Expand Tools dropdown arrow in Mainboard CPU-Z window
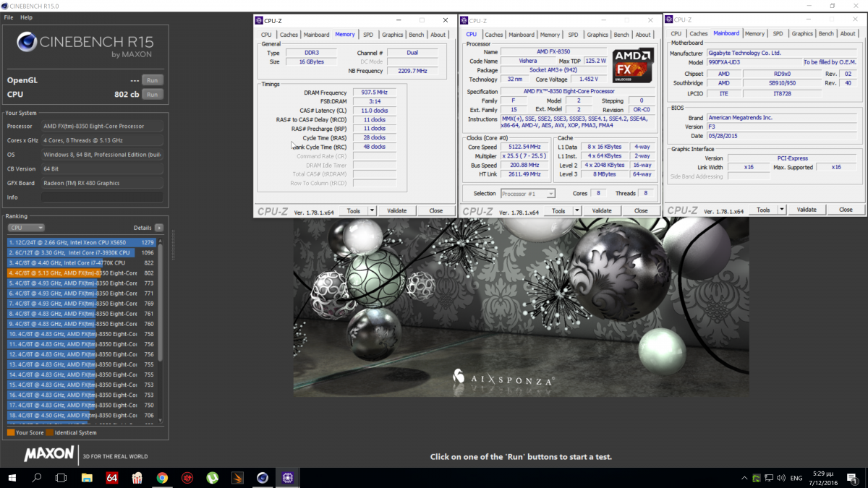868x488 pixels. [x=782, y=210]
